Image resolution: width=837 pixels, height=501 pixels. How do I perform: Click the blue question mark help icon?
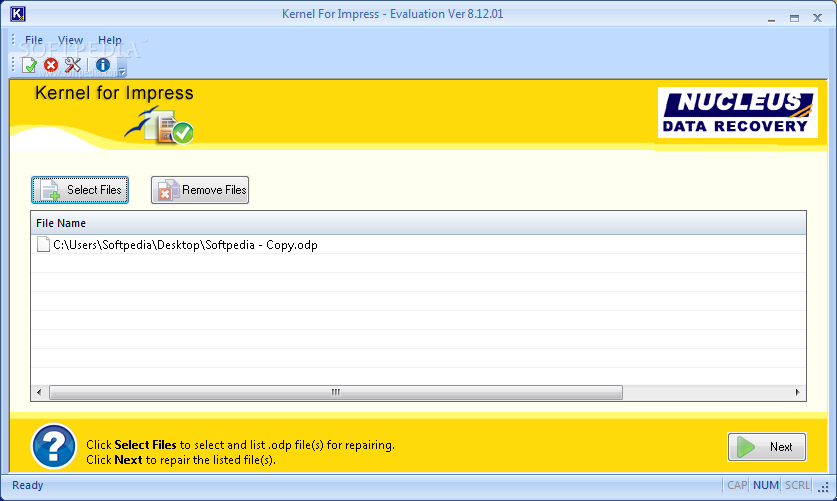click(x=53, y=446)
